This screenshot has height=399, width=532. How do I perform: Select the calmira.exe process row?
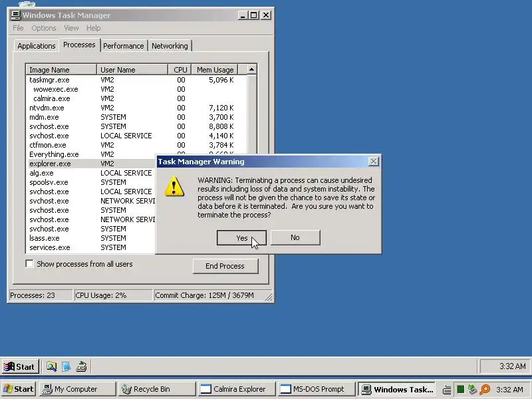point(136,98)
